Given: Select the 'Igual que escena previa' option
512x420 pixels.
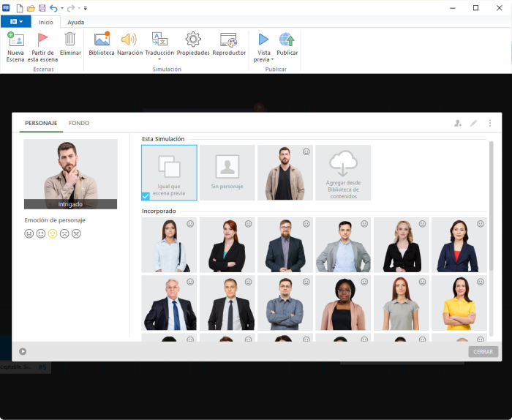Looking at the screenshot, I should point(169,173).
